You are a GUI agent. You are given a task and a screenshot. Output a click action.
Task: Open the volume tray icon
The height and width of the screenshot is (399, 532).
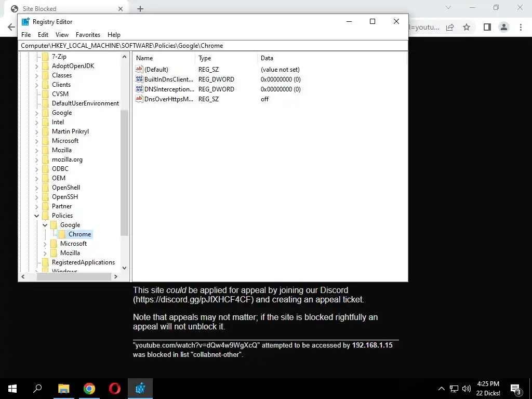coord(467,389)
